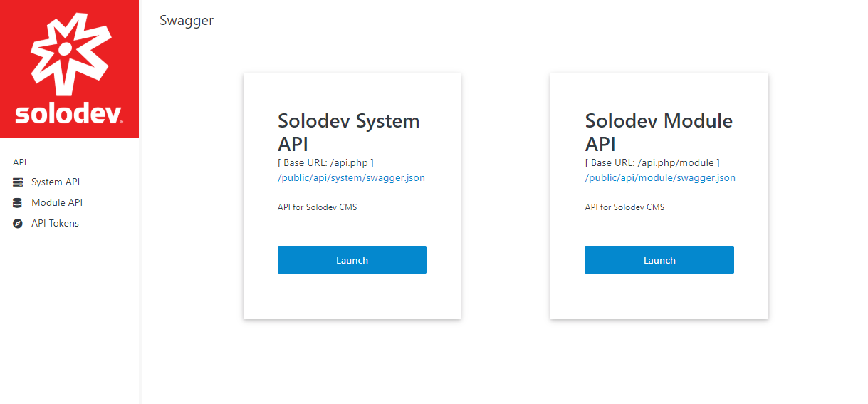
Task: Click the compass icon beside API Tokens
Action: (18, 224)
